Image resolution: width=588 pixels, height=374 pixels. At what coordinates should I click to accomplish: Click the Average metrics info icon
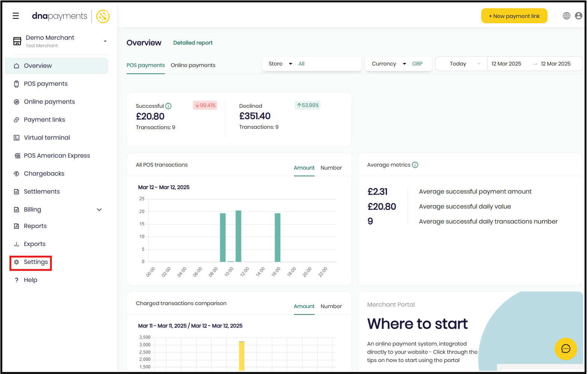415,165
